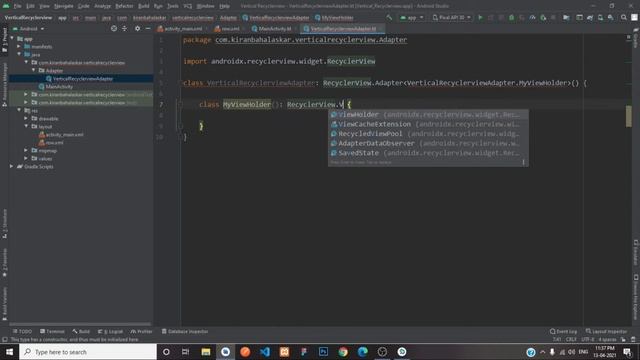Select activity_main.xml in the layout folder
Viewport: 640px width, 360px height.
coord(61,134)
